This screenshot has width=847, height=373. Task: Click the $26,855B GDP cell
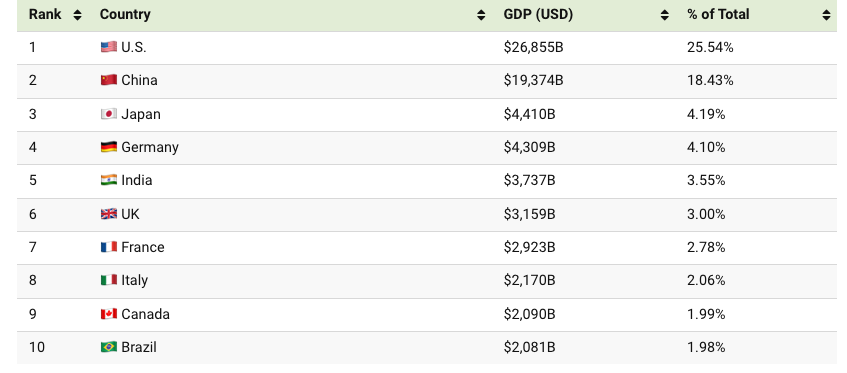[x=533, y=48]
